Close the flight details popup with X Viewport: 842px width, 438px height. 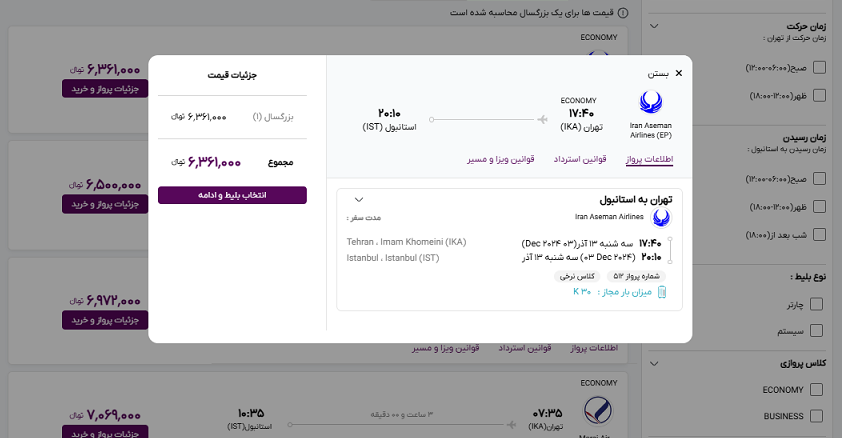point(679,73)
